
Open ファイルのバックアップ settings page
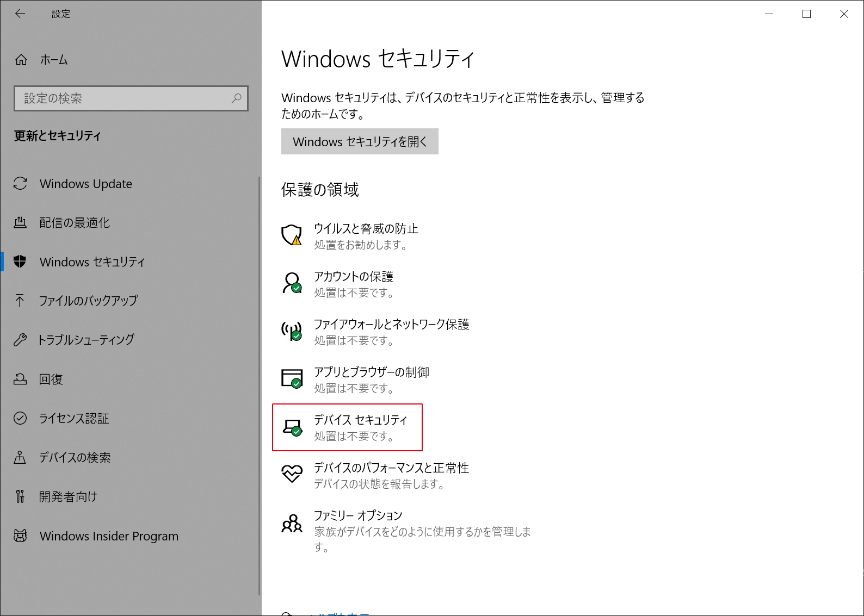pyautogui.click(x=88, y=301)
